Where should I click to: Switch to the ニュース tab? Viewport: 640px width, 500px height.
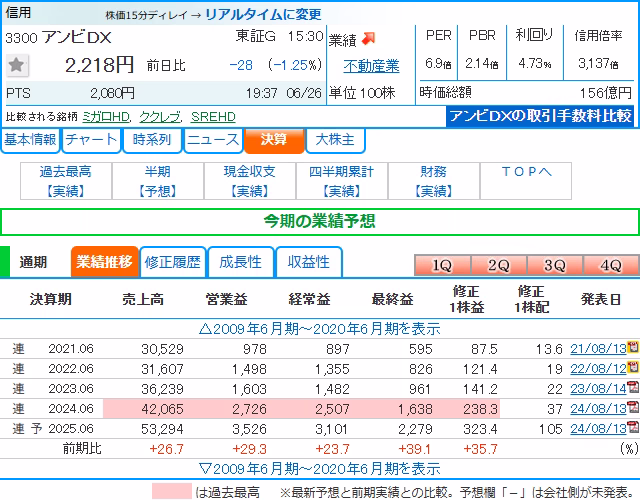(x=213, y=140)
